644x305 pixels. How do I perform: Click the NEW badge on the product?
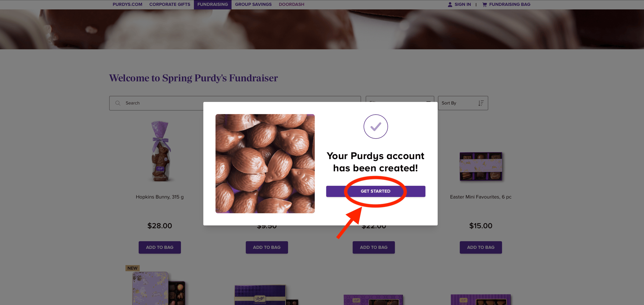coord(132,268)
